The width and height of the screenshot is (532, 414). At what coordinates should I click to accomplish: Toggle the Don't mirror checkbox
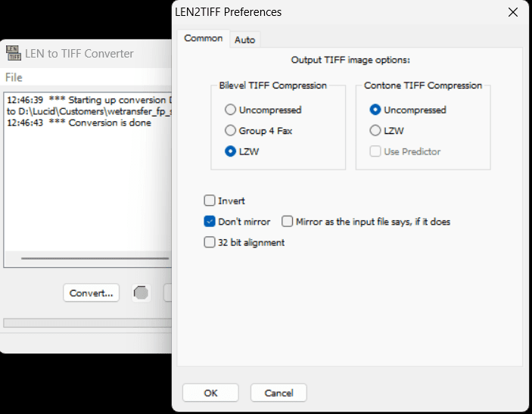[210, 222]
